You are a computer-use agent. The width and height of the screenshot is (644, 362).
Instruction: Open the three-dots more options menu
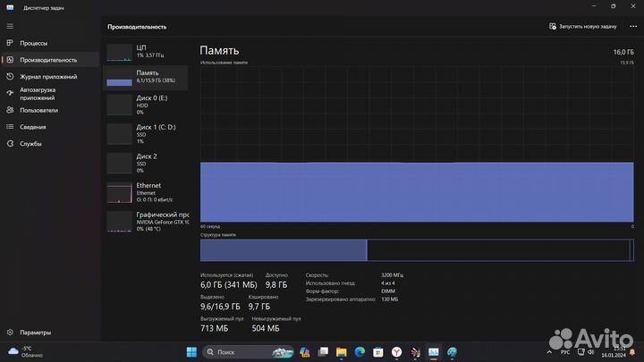coord(633,26)
